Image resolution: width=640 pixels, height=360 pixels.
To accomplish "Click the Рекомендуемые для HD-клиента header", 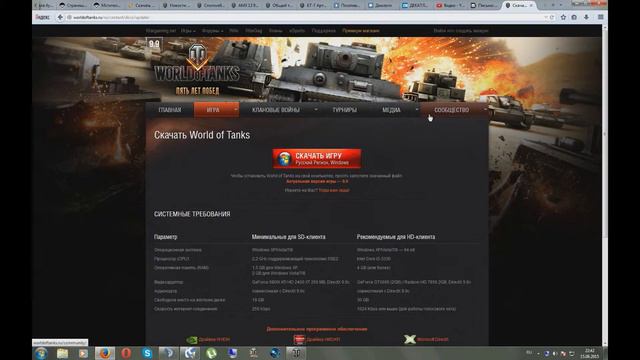I will pos(396,237).
